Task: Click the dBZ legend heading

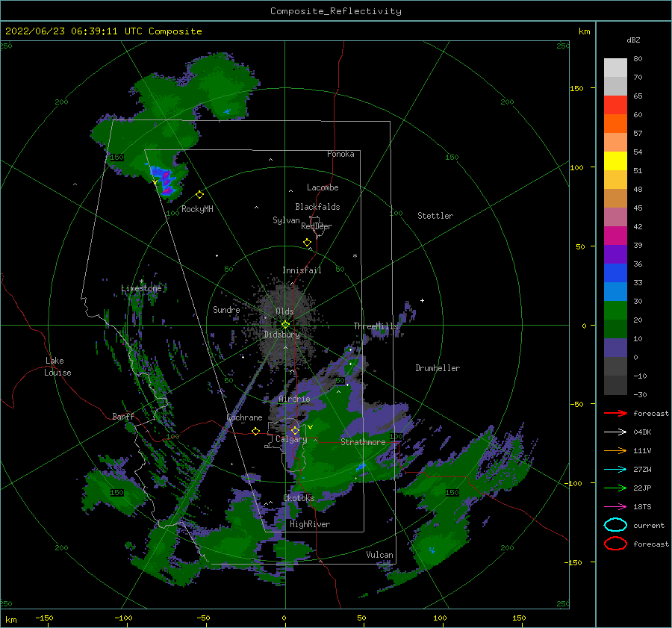Action: coord(633,40)
